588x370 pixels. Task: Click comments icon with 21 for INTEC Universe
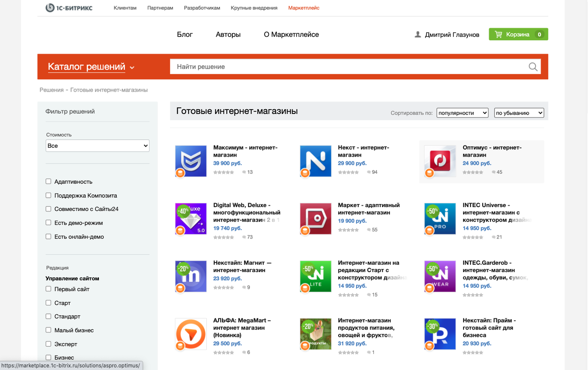pyautogui.click(x=493, y=237)
